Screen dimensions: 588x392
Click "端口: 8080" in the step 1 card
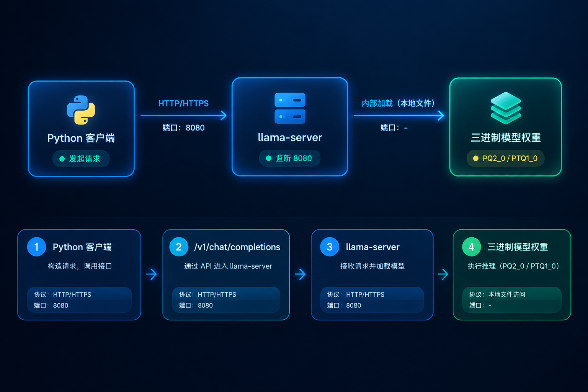(x=51, y=305)
